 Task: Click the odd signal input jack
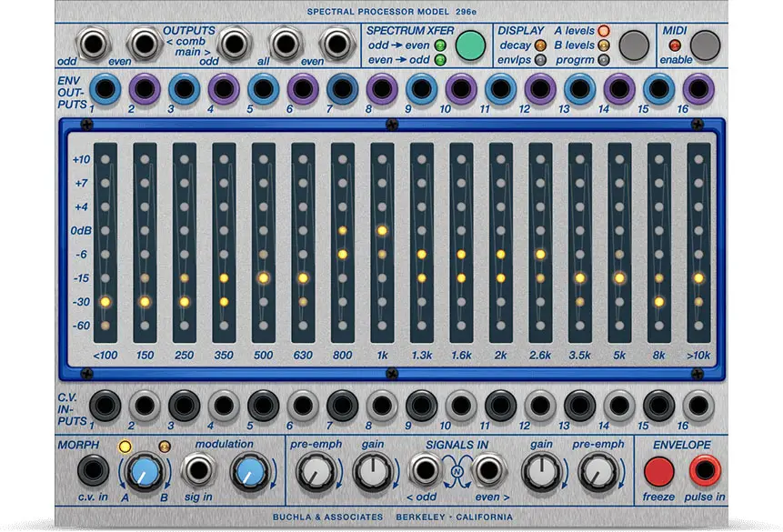click(x=425, y=470)
